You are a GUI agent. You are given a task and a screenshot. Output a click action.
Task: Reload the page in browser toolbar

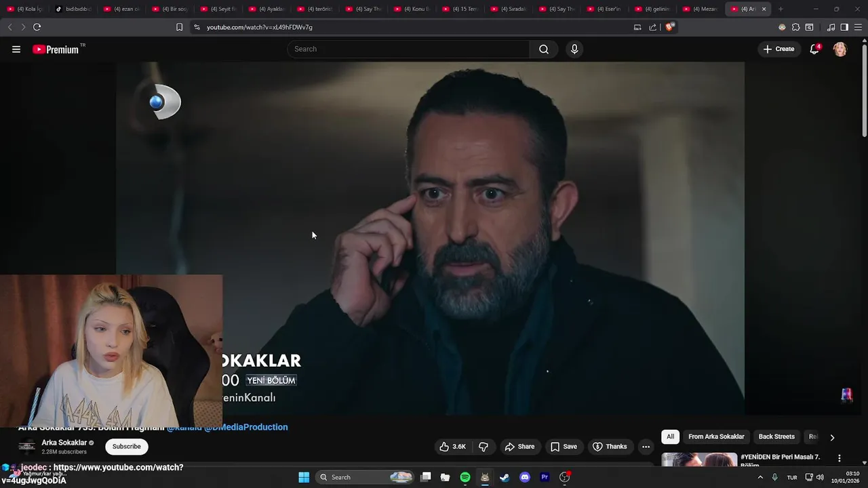pyautogui.click(x=37, y=27)
